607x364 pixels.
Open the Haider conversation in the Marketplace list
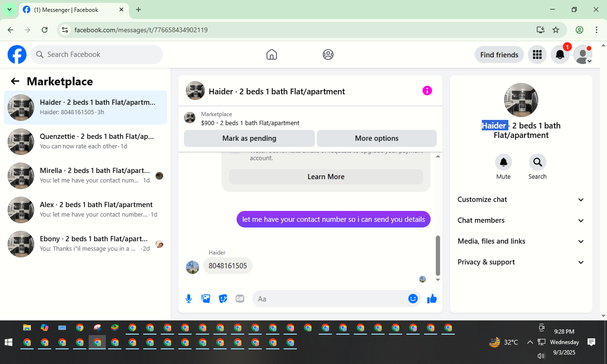pos(85,108)
